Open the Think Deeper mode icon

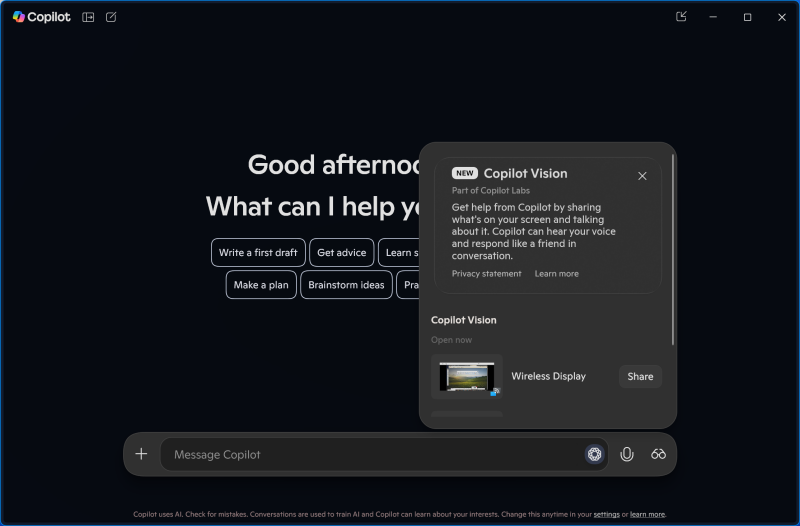tap(594, 454)
